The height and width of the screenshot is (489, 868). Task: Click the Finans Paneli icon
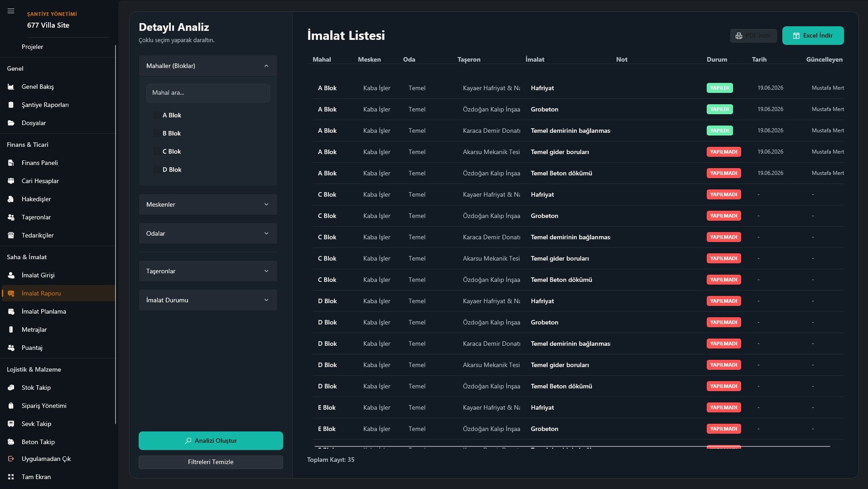(x=11, y=163)
